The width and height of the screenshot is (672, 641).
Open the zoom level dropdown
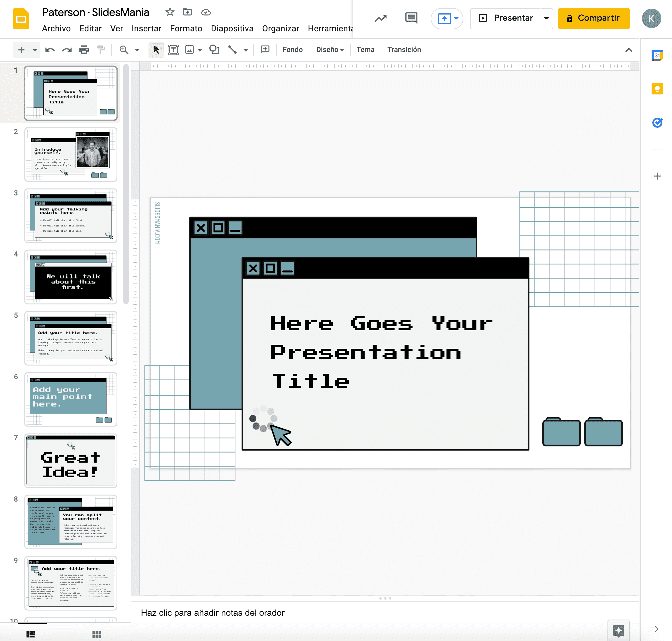[x=137, y=50]
